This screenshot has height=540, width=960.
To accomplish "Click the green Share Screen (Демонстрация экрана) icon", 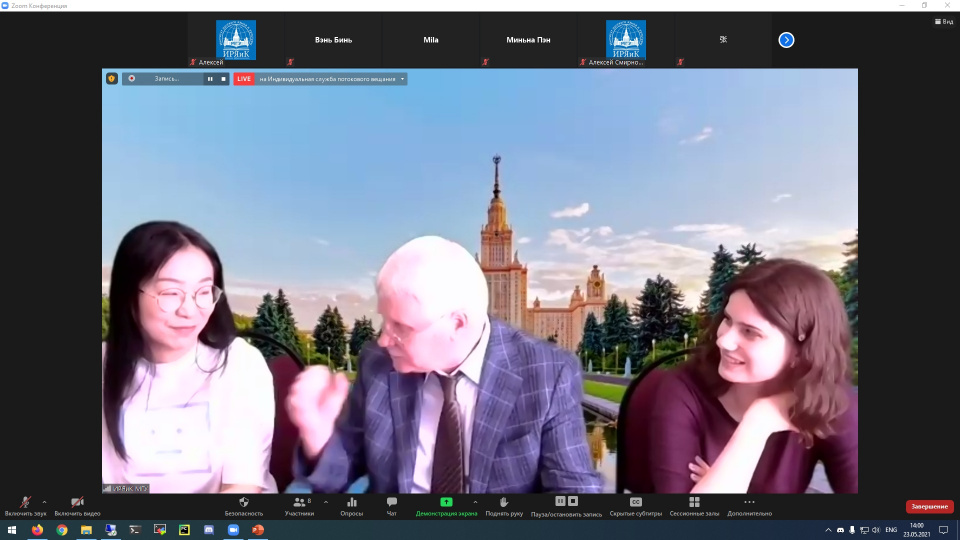I will pos(446,502).
